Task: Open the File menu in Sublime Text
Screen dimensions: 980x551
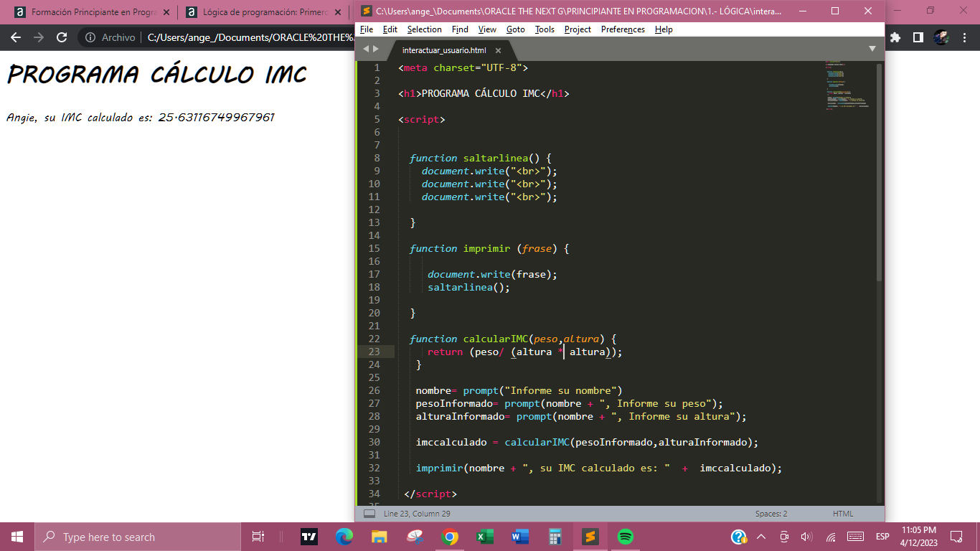Action: point(366,29)
